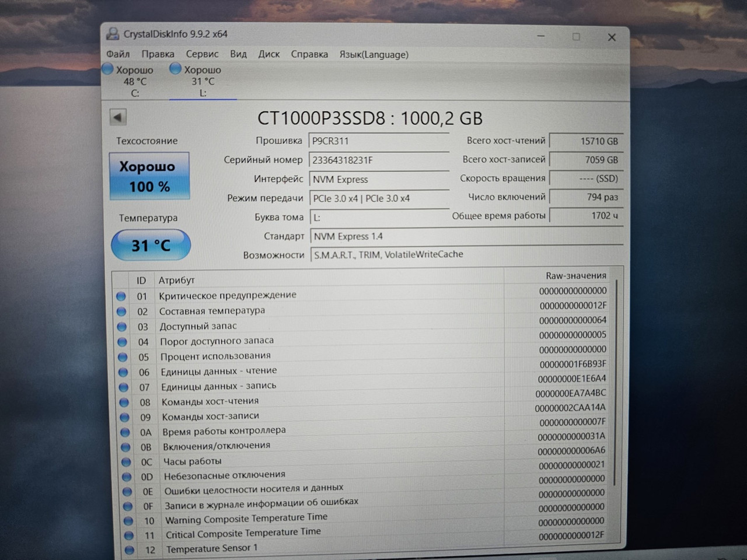This screenshot has height=560, width=747.
Task: Open the Правка menu
Action: (x=158, y=54)
